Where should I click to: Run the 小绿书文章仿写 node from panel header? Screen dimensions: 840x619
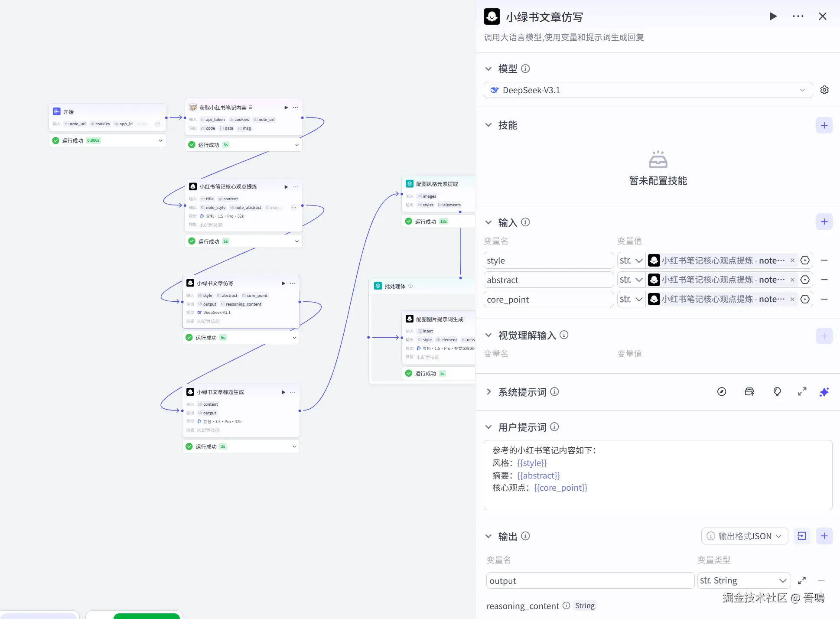(773, 16)
